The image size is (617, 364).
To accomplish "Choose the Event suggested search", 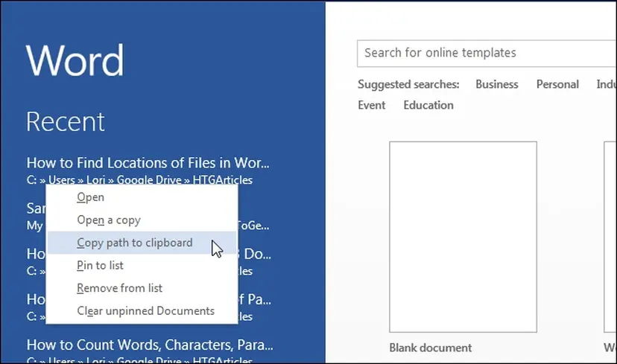I will point(371,105).
